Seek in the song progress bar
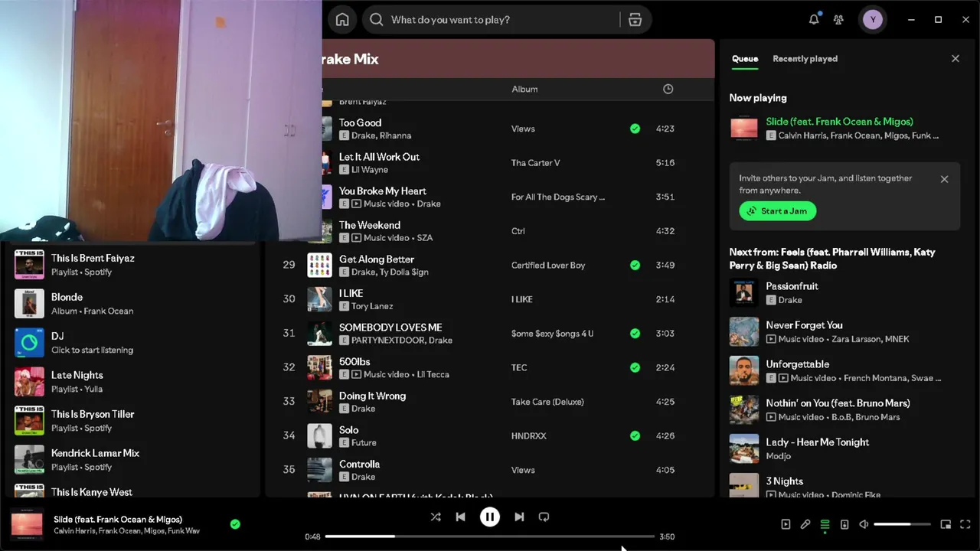This screenshot has height=551, width=980. pyautogui.click(x=490, y=536)
